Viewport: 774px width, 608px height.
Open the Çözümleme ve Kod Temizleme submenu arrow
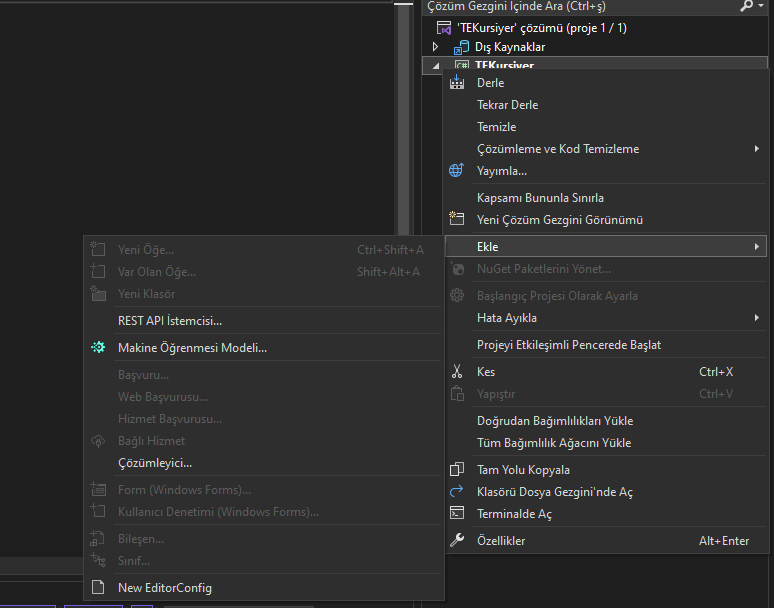(x=757, y=149)
